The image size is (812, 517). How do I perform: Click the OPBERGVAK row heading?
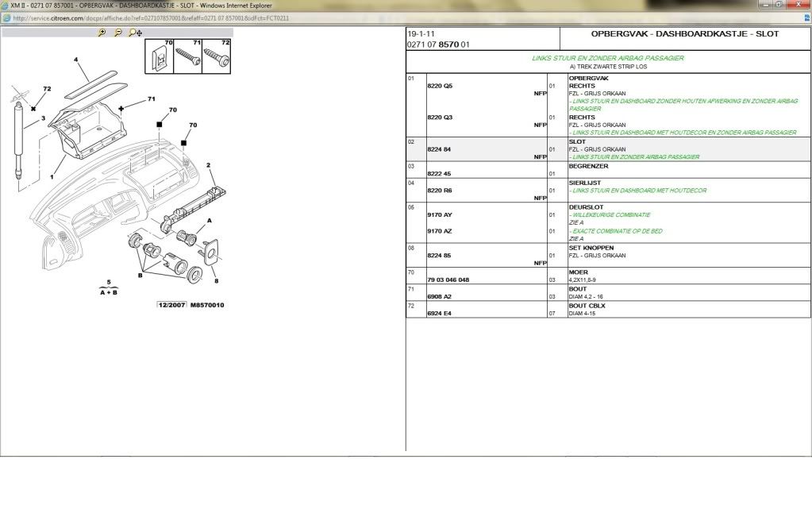click(588, 78)
